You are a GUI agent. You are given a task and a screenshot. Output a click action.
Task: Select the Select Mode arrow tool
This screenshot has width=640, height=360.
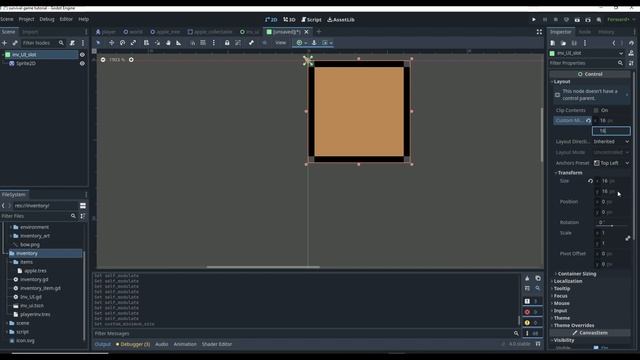coord(98,43)
